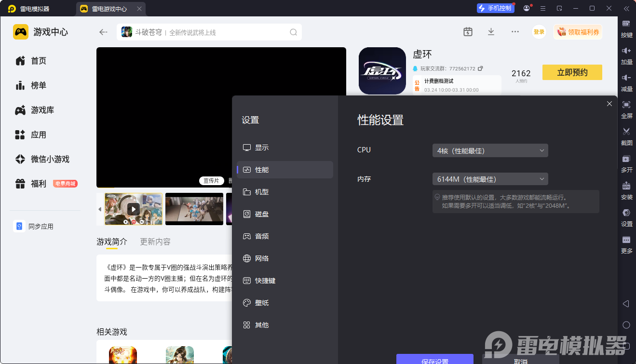Open the three-dot more options menu
This screenshot has width=636, height=364.
pyautogui.click(x=515, y=32)
